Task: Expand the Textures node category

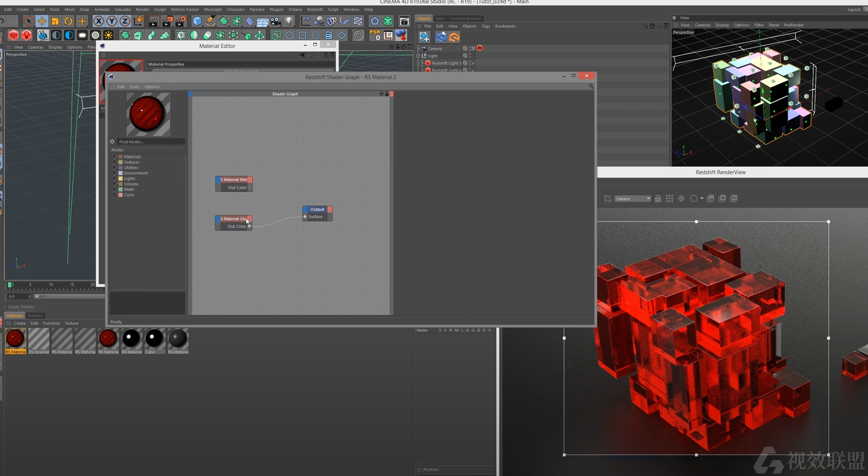Action: pos(115,162)
